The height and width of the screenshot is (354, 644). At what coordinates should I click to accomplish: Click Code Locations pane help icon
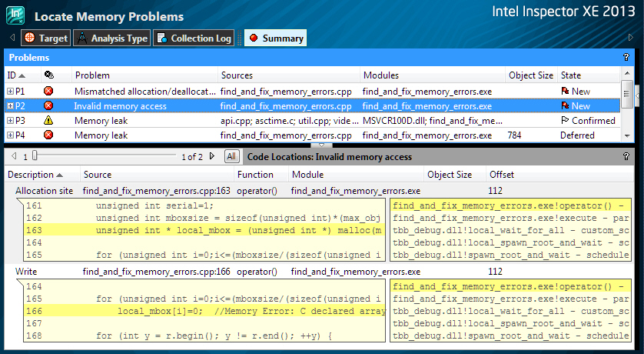click(x=626, y=156)
